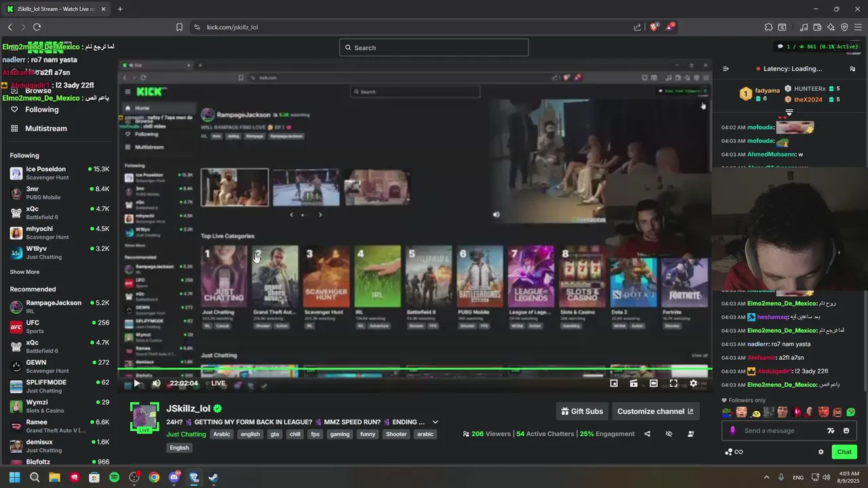Screen dimensions: 868x488
Task: Open Steam from the taskbar
Action: pyautogui.click(x=213, y=477)
